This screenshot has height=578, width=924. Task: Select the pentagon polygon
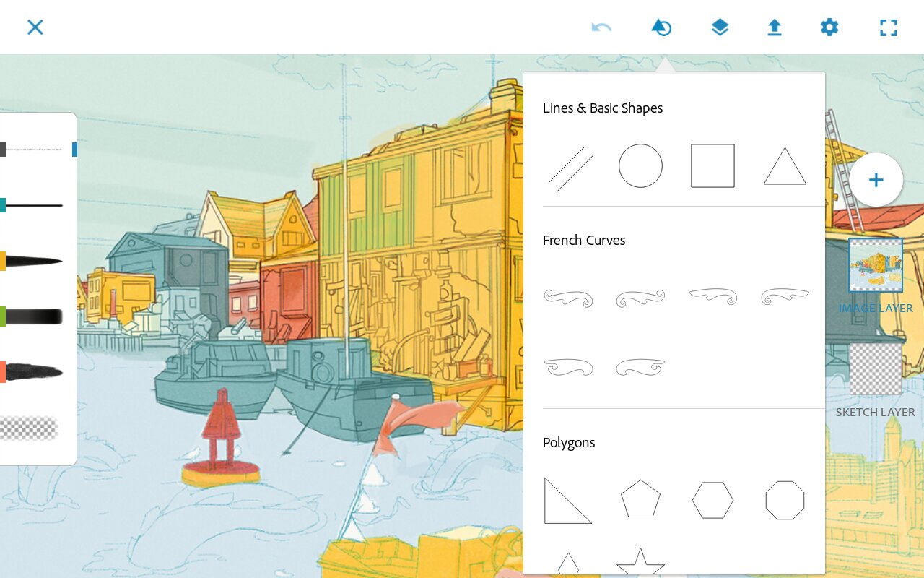(640, 499)
